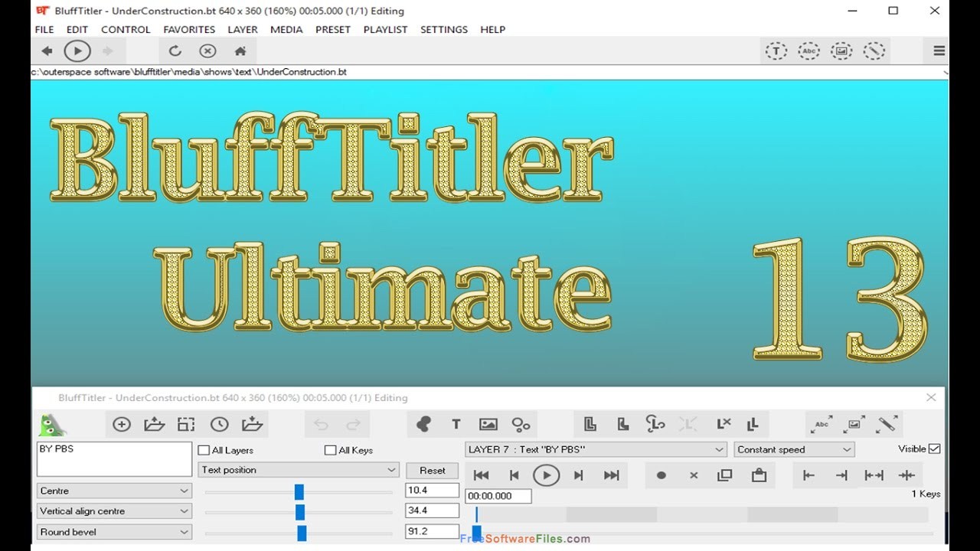
Task: Click the dashed-circle picture icon
Action: coord(841,51)
